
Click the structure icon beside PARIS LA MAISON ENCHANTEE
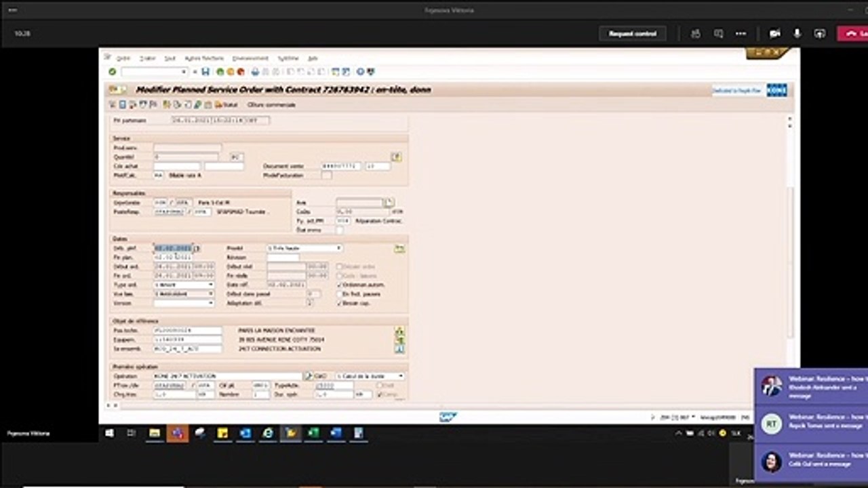click(399, 331)
